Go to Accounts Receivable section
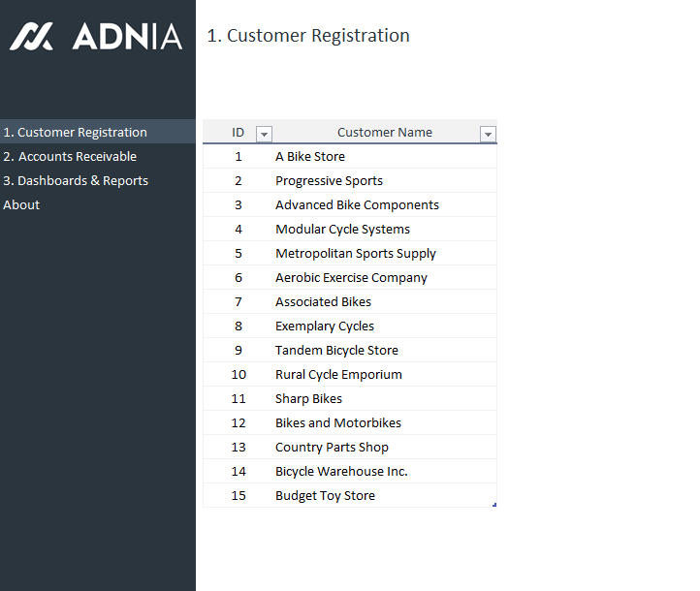 tap(70, 157)
